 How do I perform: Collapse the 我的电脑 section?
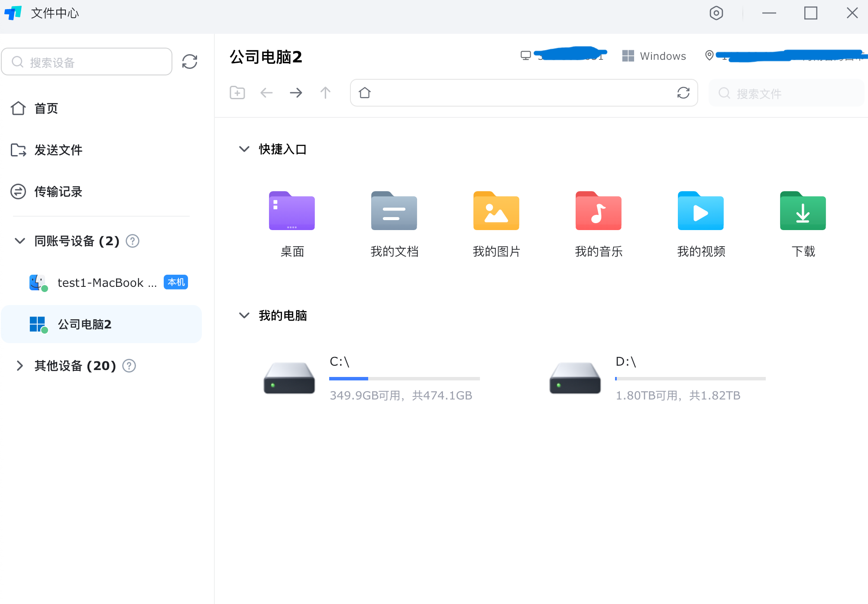(244, 315)
